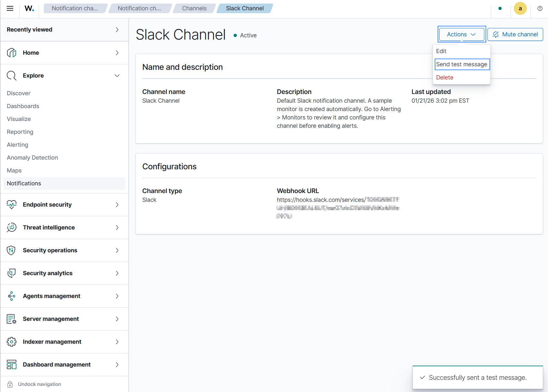
Task: Click the Last updated 01/21/26 timestamp
Action: tap(440, 101)
